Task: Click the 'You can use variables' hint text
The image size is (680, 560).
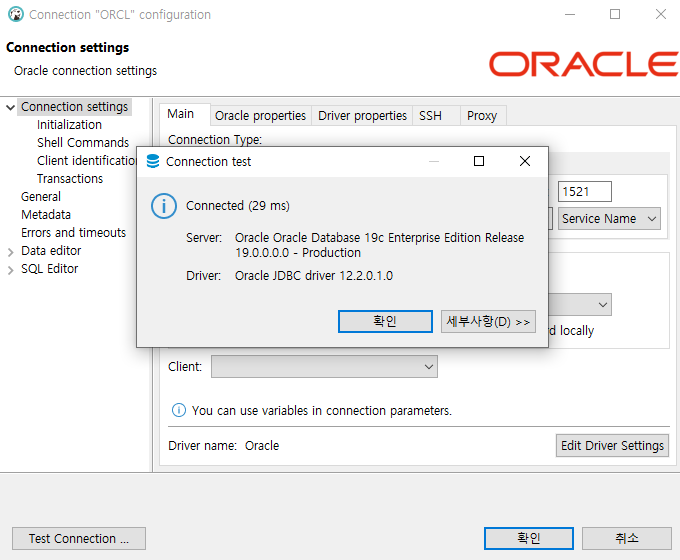Action: (322, 410)
